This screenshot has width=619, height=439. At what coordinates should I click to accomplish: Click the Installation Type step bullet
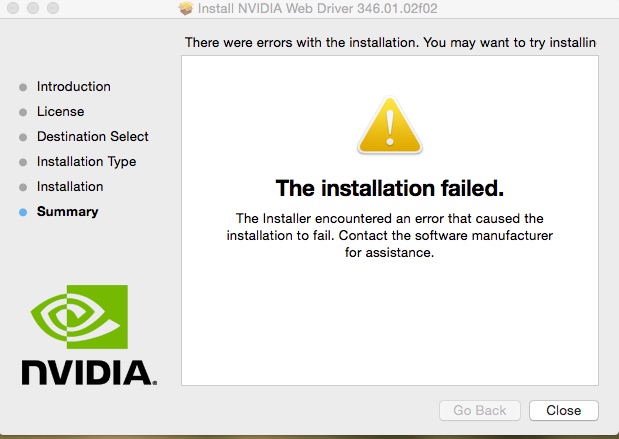(x=23, y=162)
